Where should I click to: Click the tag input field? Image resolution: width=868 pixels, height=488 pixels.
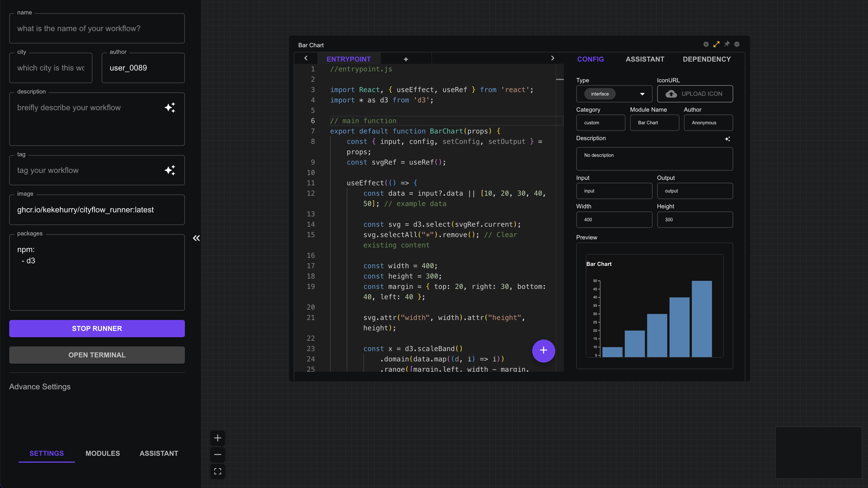(x=97, y=170)
